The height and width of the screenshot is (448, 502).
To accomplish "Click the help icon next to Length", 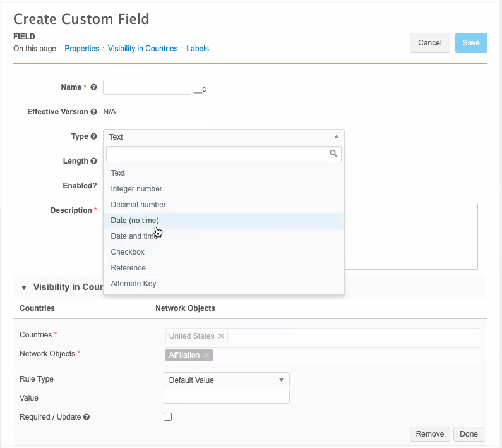I will click(x=94, y=161).
